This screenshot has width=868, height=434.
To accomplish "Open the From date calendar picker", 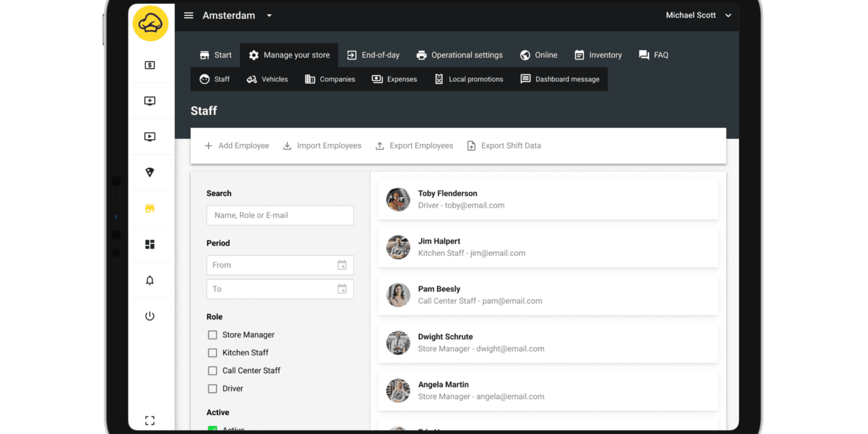I will point(342,265).
